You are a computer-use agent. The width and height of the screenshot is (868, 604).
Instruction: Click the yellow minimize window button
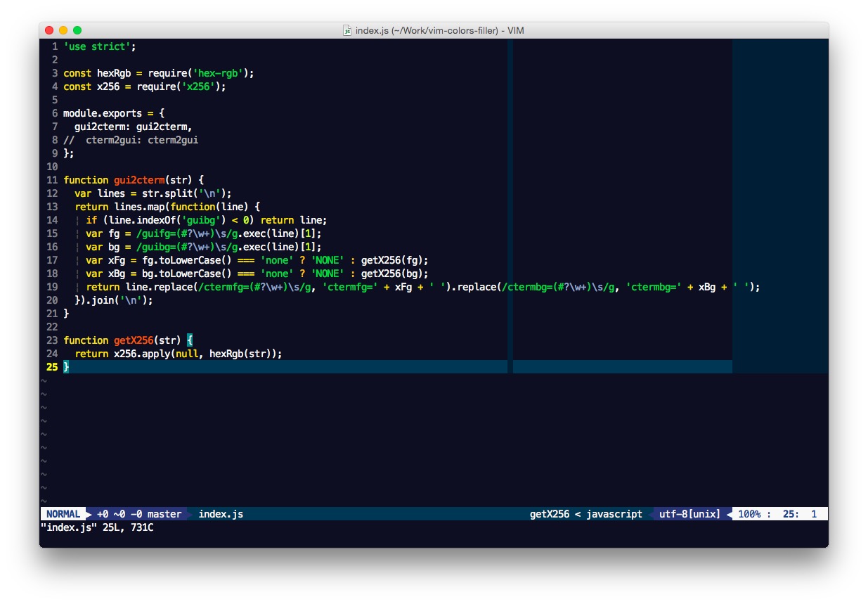[63, 30]
